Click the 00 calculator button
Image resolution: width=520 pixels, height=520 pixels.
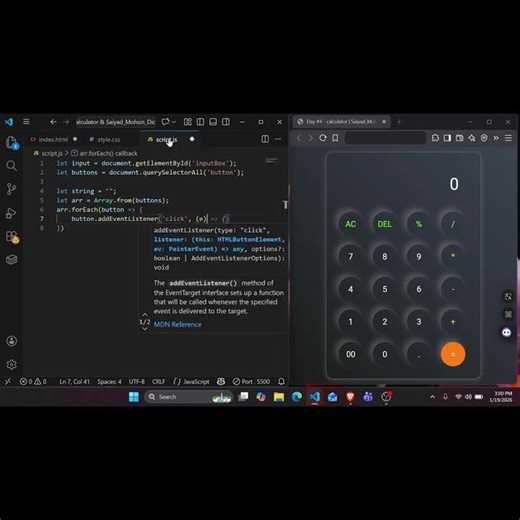(350, 354)
